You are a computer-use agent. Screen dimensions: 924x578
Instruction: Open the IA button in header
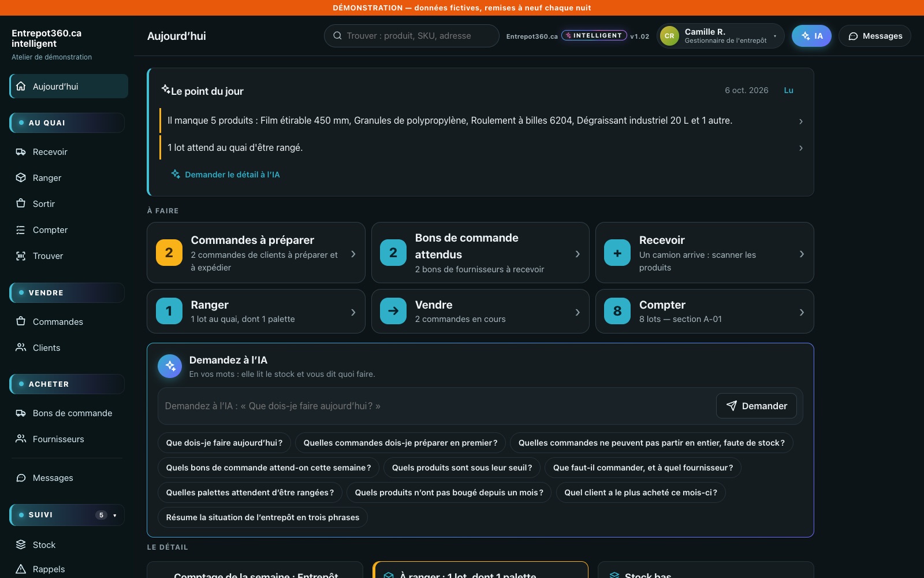tap(811, 36)
